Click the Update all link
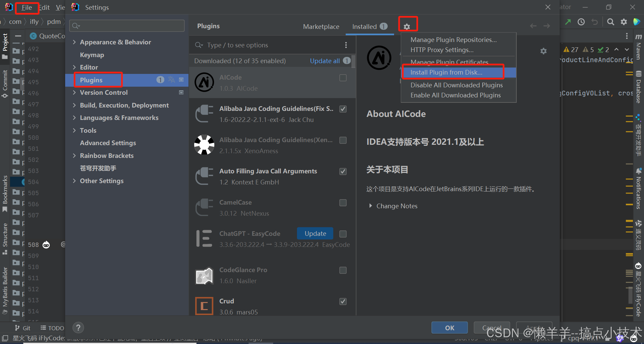The image size is (644, 344). pos(325,61)
